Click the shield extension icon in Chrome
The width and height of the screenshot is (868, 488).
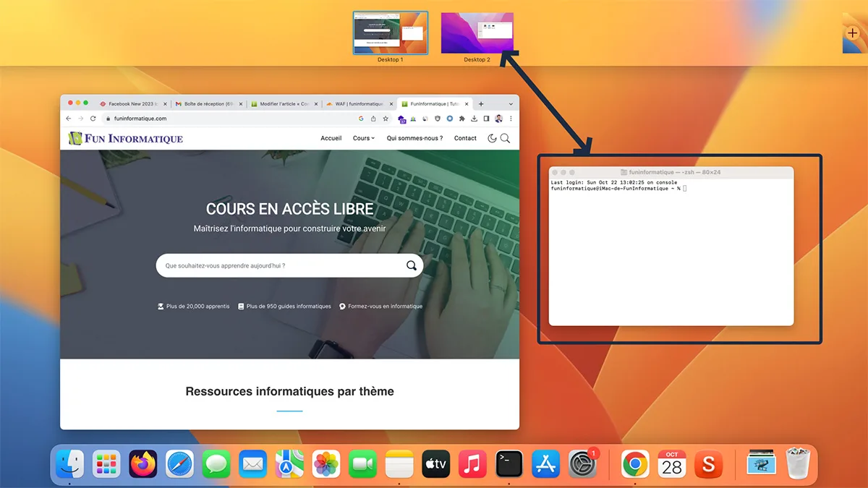click(x=438, y=119)
